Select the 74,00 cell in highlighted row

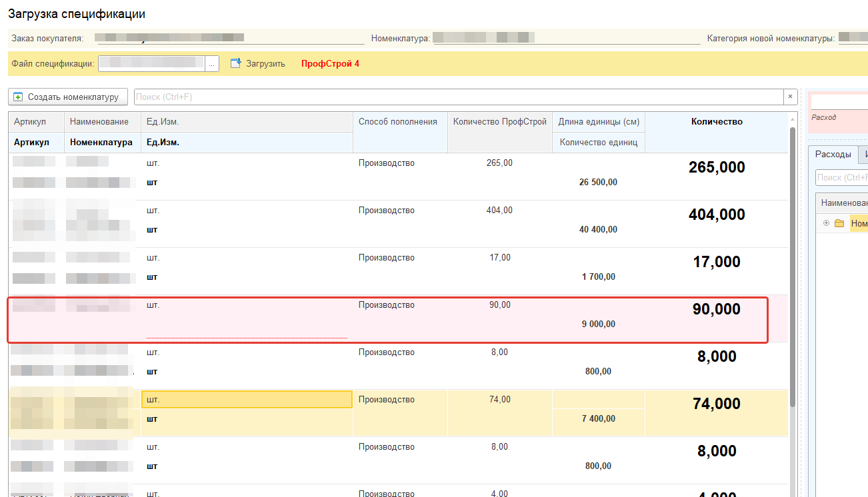[500, 400]
